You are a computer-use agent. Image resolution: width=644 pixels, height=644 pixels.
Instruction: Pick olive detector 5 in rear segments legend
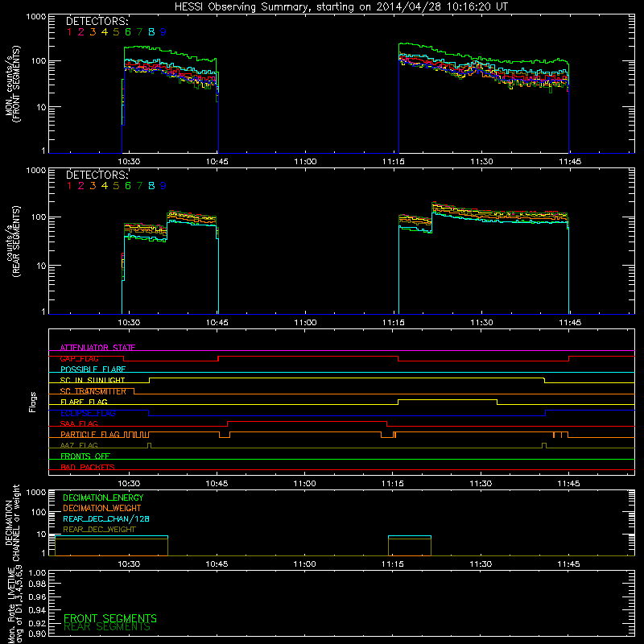pos(116,186)
